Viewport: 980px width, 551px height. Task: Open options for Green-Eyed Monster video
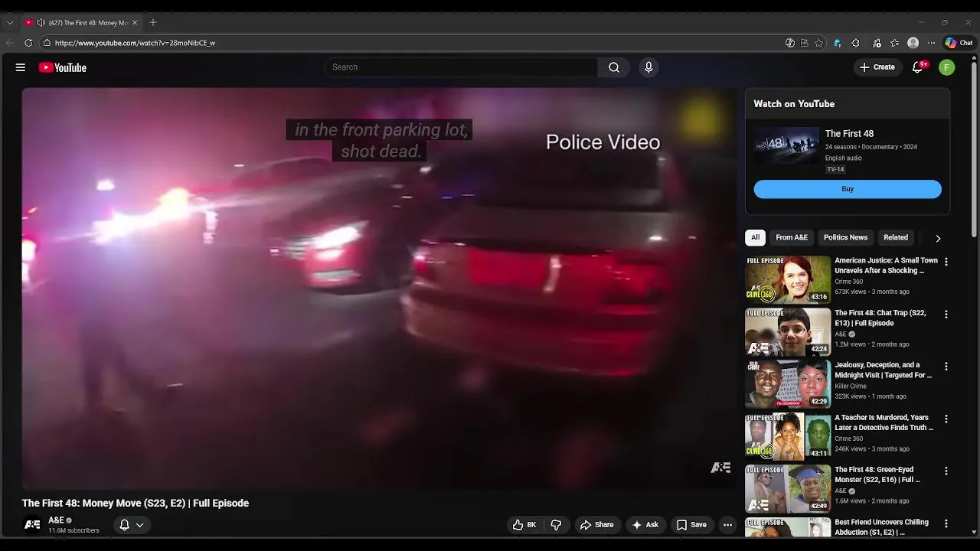[x=946, y=471]
